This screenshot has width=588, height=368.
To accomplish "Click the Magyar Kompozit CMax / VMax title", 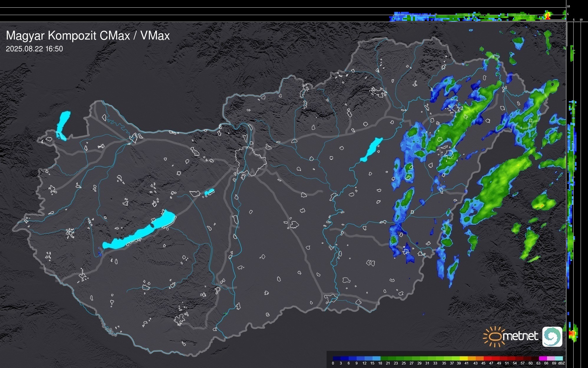I will point(88,36).
